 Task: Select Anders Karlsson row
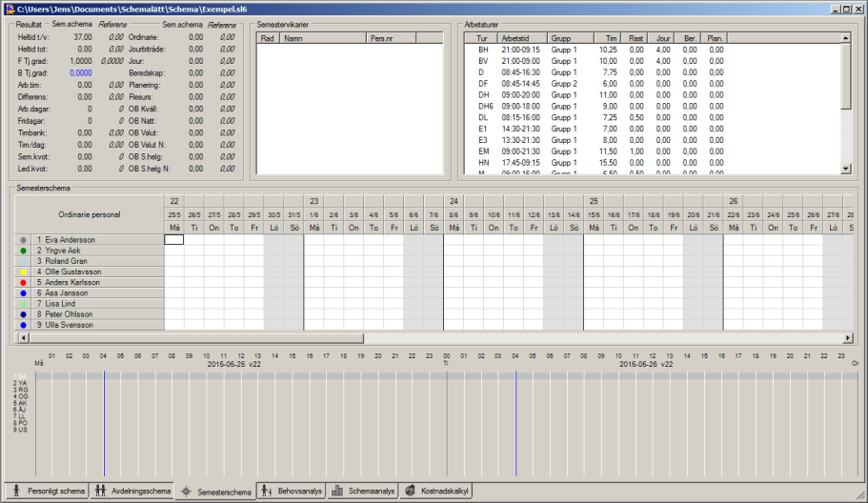(x=97, y=282)
